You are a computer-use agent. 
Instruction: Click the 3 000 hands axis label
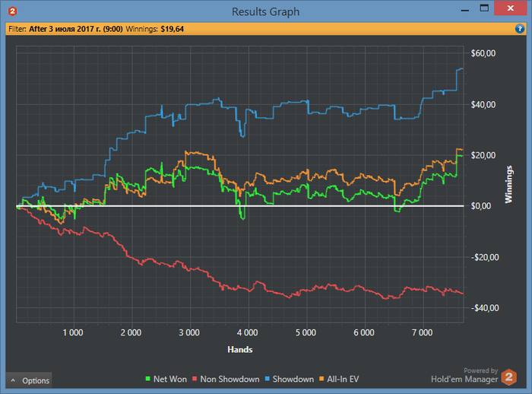point(189,332)
